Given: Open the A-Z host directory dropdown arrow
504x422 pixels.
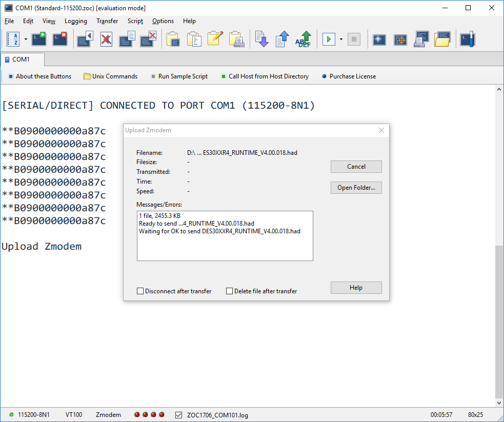Looking at the screenshot, I should coord(26,39).
